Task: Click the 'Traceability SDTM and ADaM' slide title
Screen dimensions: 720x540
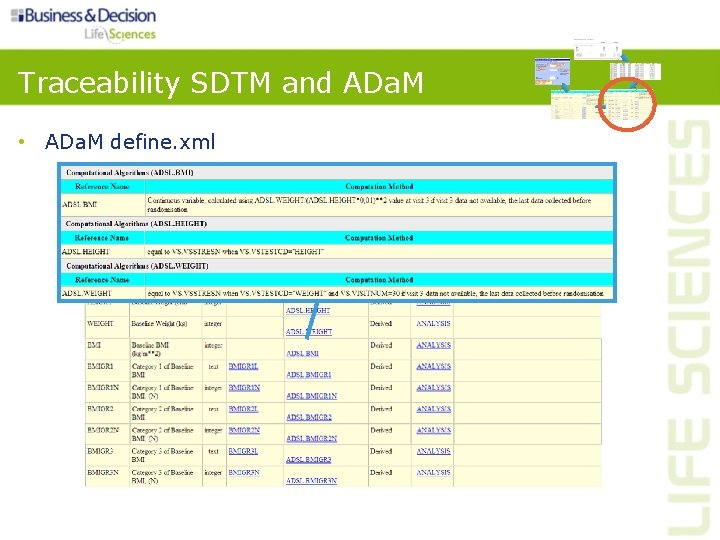Action: click(220, 83)
